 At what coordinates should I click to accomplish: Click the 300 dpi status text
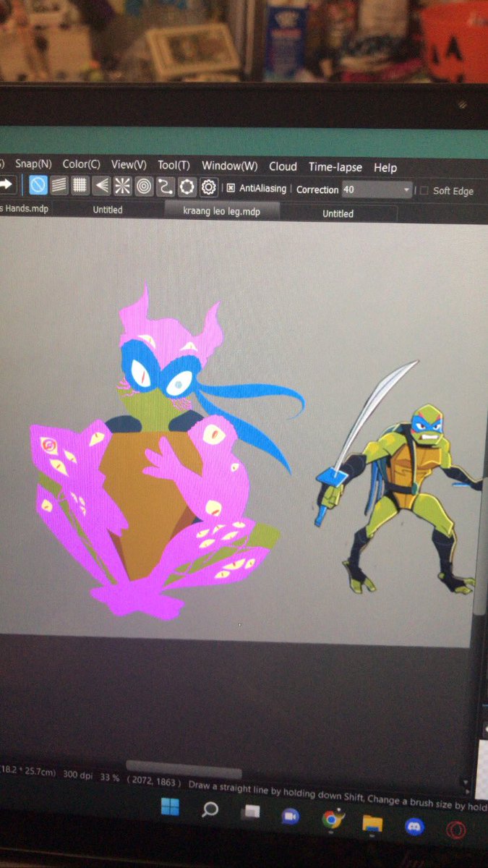click(77, 775)
